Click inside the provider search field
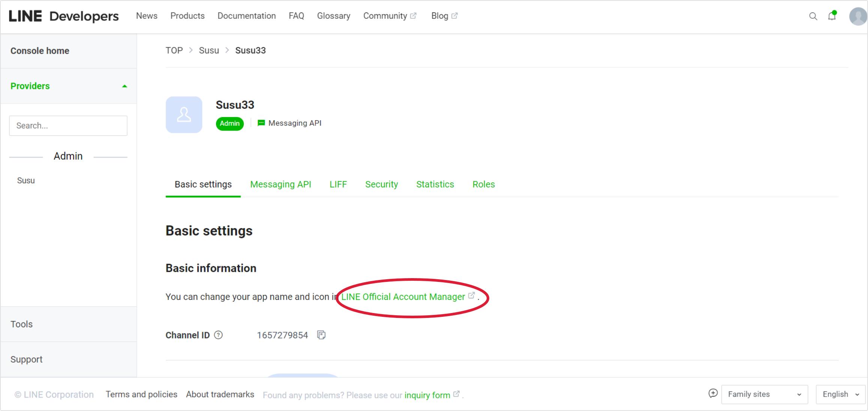Screen dimensions: 868x411 pos(68,125)
